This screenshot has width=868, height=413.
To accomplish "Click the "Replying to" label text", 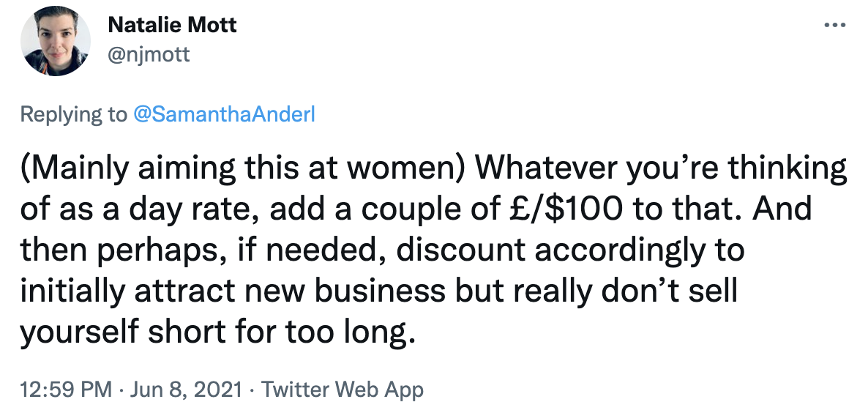I will point(74,114).
